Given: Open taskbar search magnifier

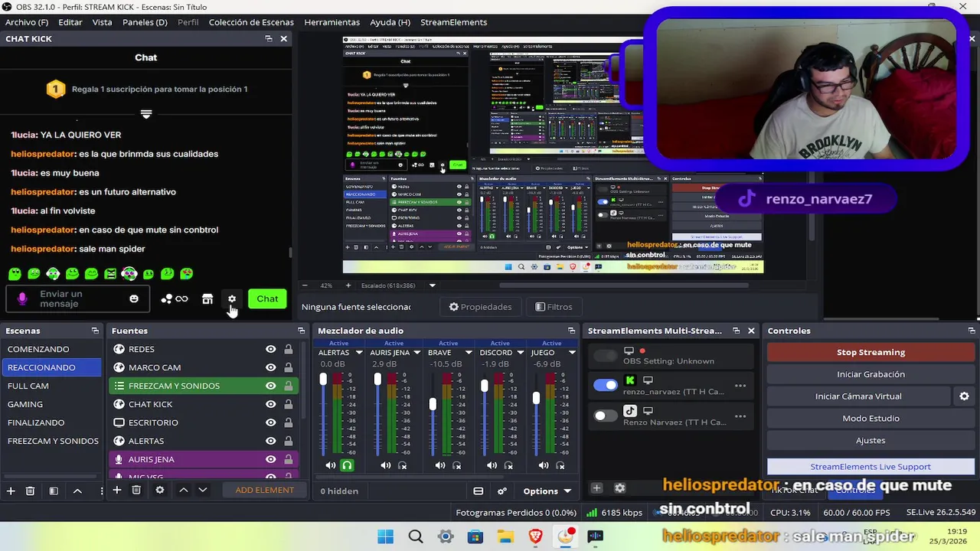Looking at the screenshot, I should coord(415,536).
